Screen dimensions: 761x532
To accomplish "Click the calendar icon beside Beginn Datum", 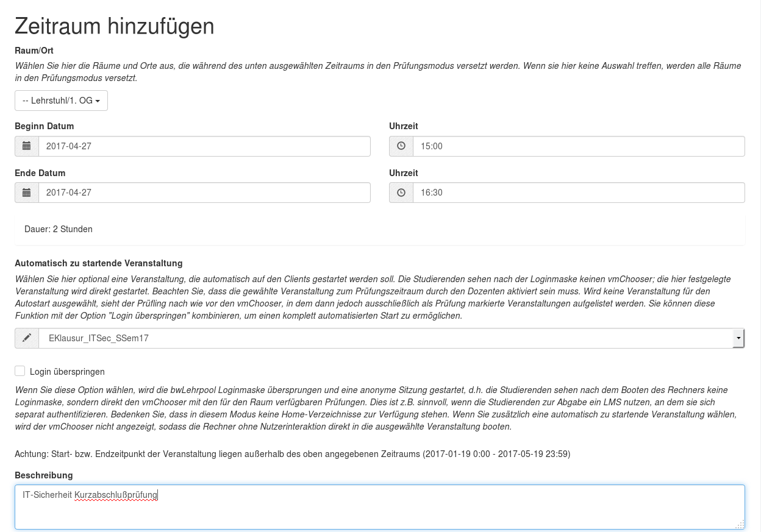I will 26,146.
